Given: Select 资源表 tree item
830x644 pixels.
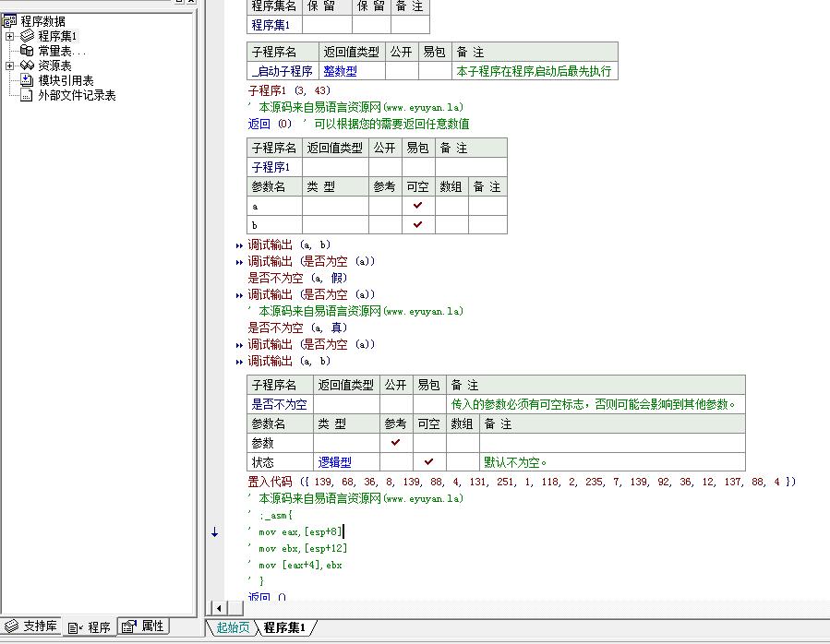Looking at the screenshot, I should (54, 66).
